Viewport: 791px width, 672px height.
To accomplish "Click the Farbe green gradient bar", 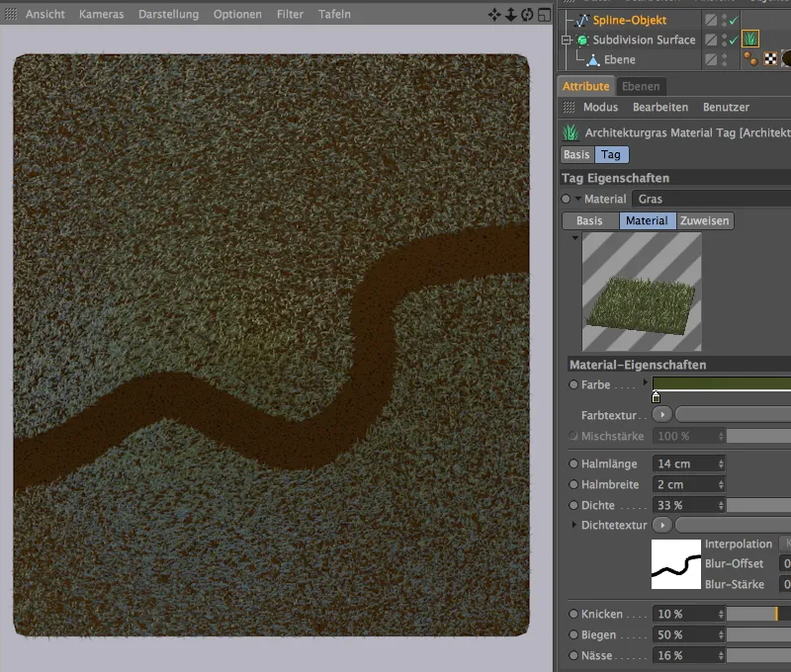I will [x=721, y=383].
